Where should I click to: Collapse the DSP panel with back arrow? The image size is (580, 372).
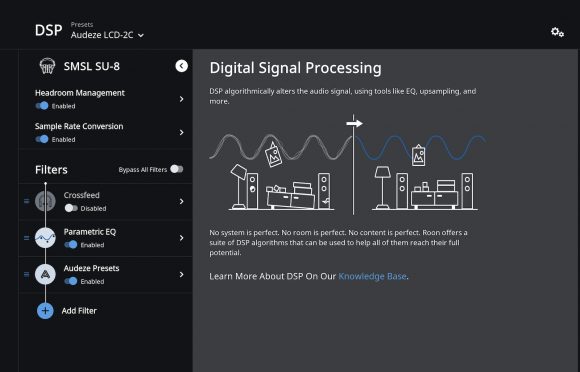181,66
